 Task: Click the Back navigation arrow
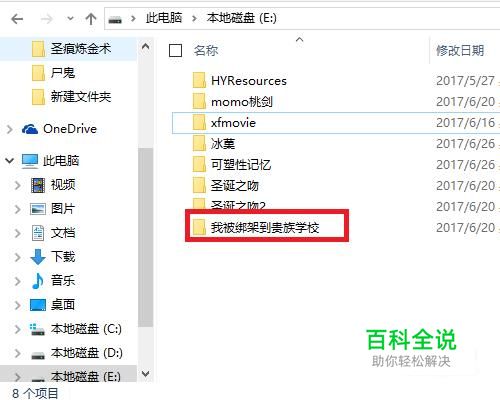click(x=17, y=19)
